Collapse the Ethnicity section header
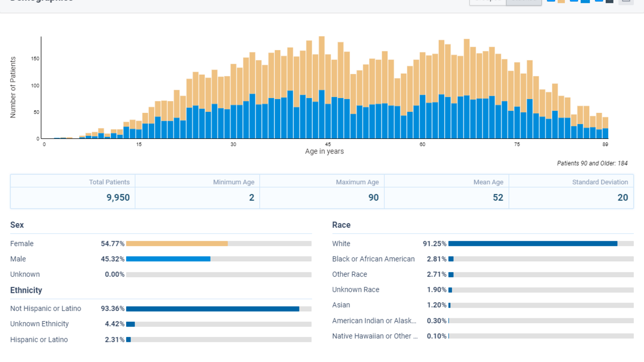Screen dimensions: 644x362 pos(26,290)
